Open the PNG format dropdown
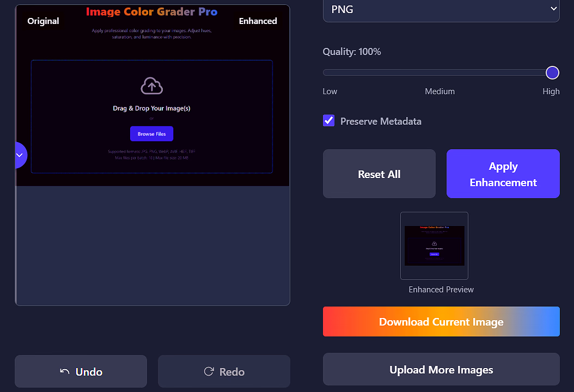The width and height of the screenshot is (574, 392). [x=441, y=9]
